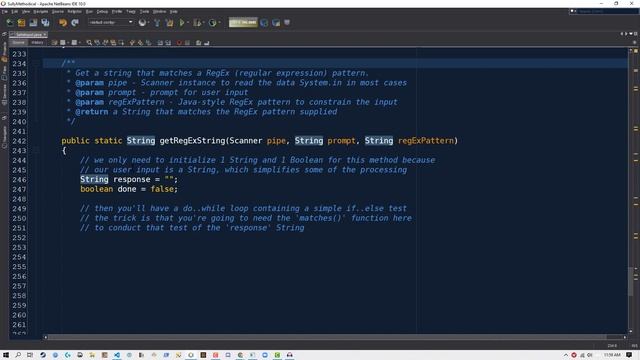Screen dimensions: 640x360
Task: Click the New File toolbar icon
Action: tap(9, 23)
